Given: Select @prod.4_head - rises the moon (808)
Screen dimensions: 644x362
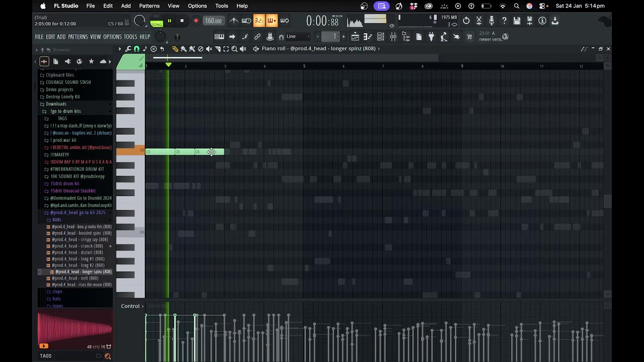Looking at the screenshot, I should tap(81, 285).
